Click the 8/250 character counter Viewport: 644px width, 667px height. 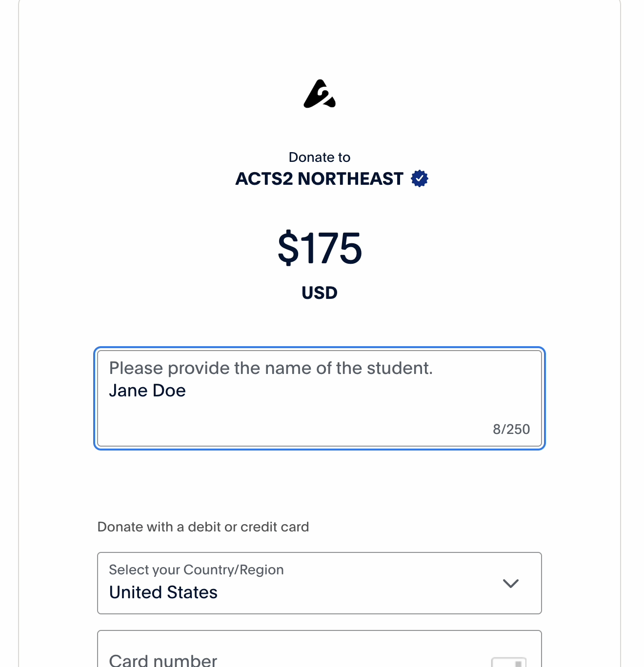511,429
